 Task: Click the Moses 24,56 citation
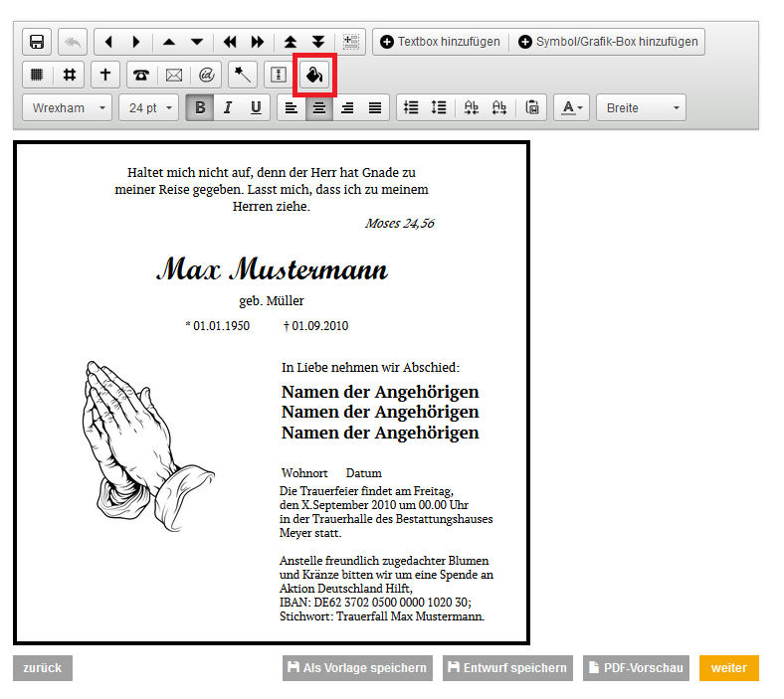click(x=400, y=224)
